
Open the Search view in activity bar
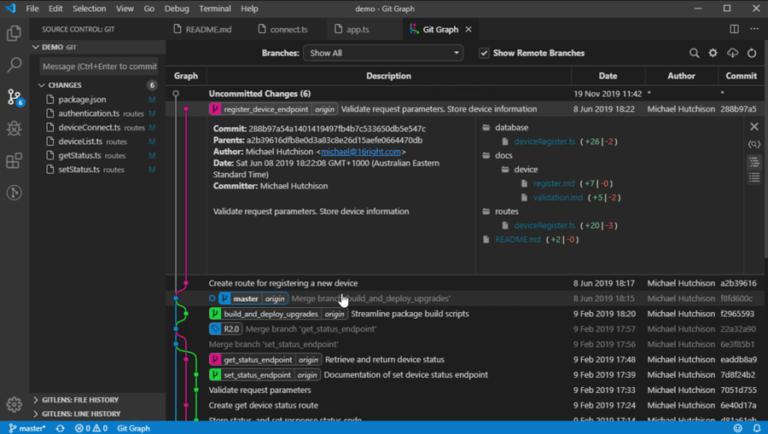coord(14,64)
